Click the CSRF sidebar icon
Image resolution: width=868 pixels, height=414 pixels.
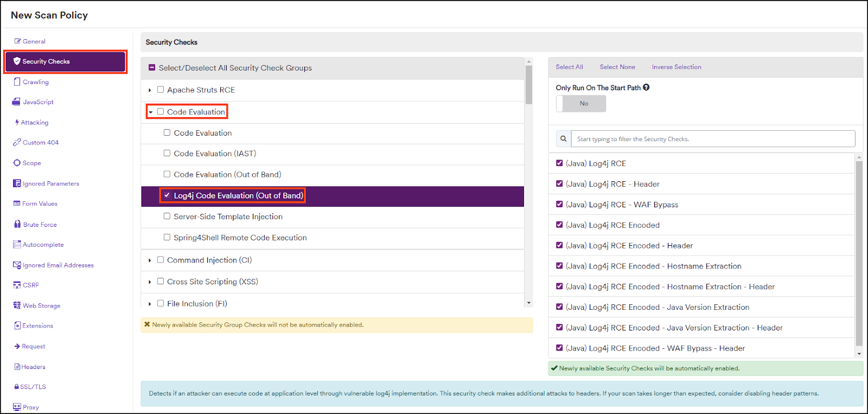[17, 285]
